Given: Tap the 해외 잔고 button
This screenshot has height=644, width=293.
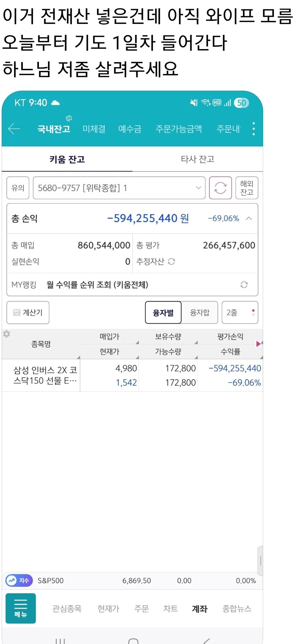Looking at the screenshot, I should [247, 188].
